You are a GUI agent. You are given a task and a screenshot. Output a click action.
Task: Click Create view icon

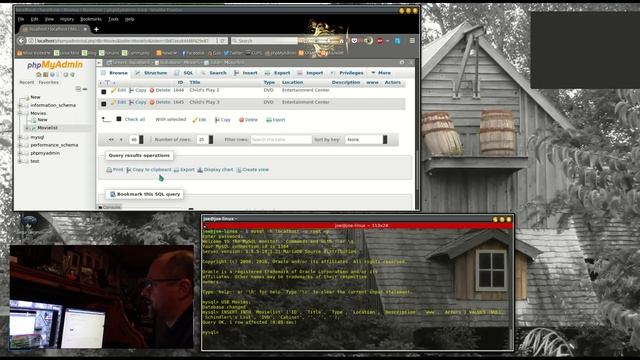[x=239, y=170]
